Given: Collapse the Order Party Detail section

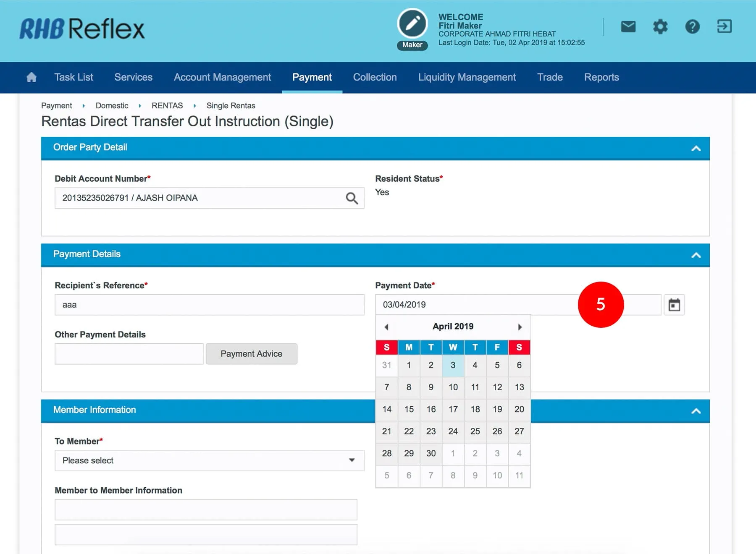Looking at the screenshot, I should [696, 148].
